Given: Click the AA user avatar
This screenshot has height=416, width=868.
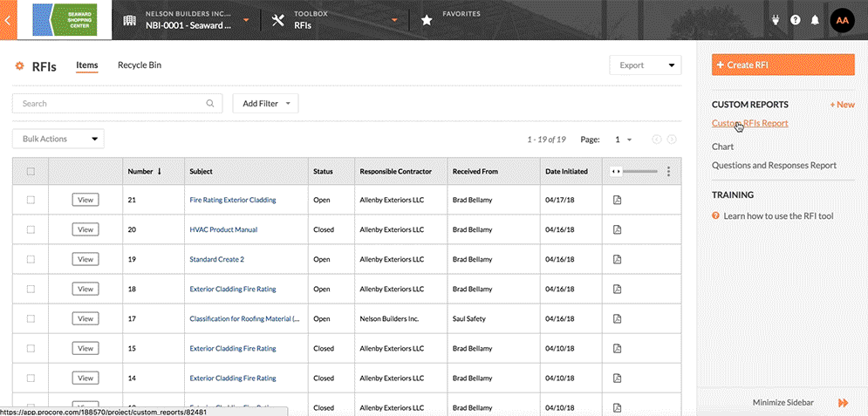Looking at the screenshot, I should (841, 20).
